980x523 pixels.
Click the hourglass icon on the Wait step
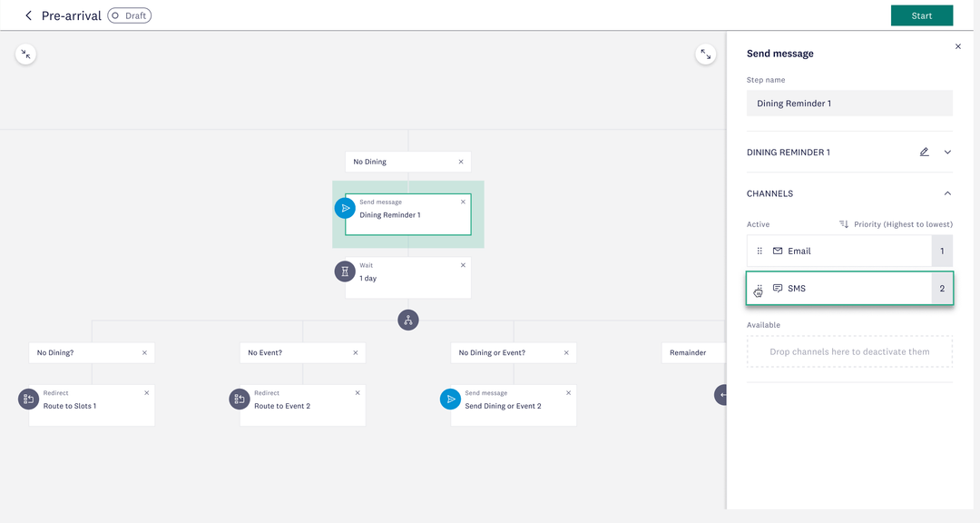click(345, 271)
